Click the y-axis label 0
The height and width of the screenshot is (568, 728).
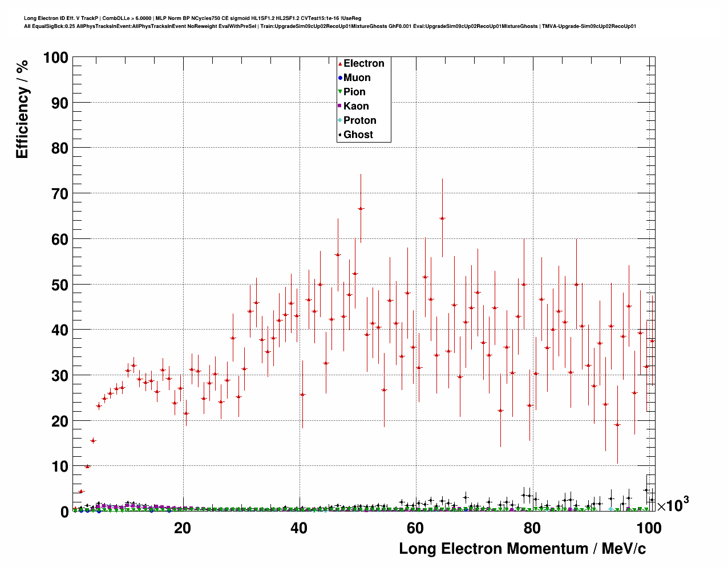(x=64, y=512)
